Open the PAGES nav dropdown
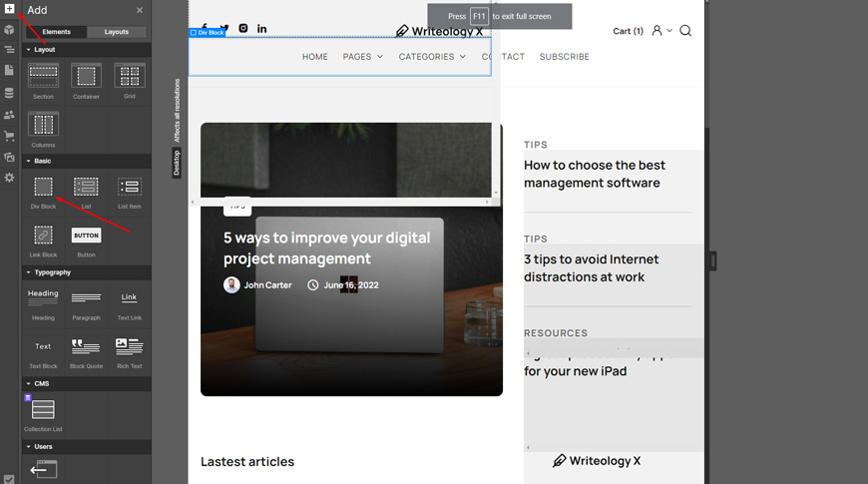Image resolution: width=868 pixels, height=484 pixels. click(x=362, y=57)
